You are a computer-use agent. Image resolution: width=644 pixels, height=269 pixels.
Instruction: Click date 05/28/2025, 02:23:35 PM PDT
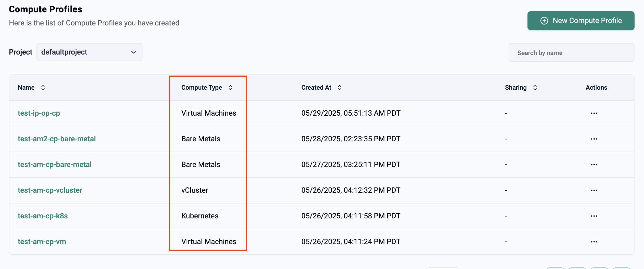pyautogui.click(x=351, y=139)
